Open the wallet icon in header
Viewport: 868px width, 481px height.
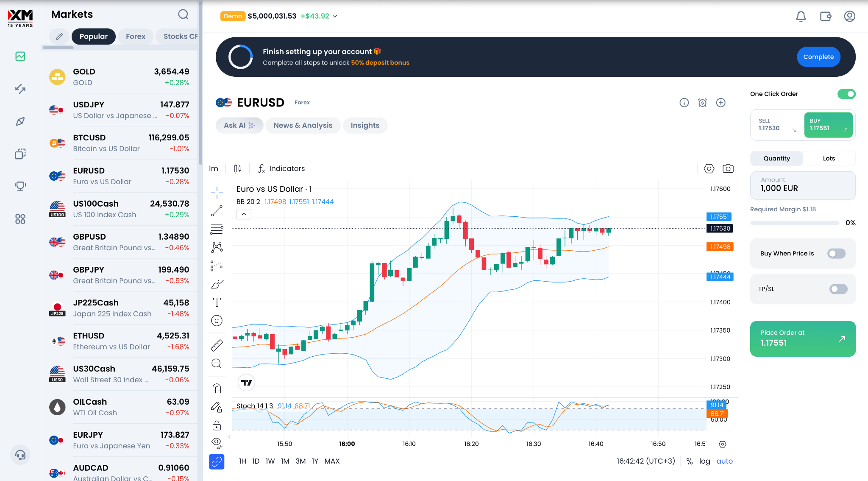click(x=825, y=16)
